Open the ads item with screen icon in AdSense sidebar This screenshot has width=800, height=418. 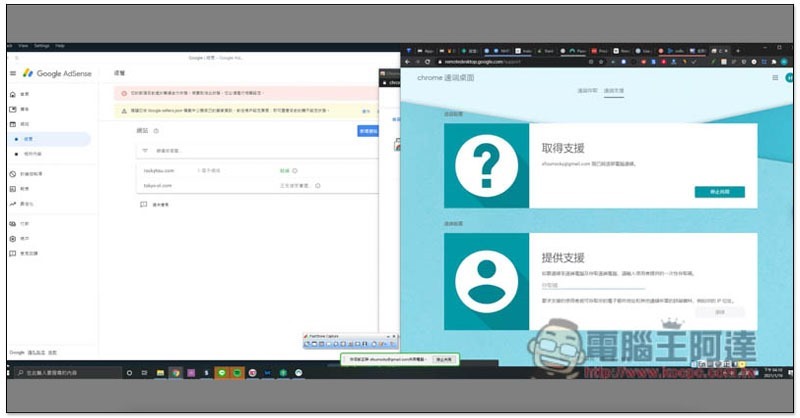[20, 109]
